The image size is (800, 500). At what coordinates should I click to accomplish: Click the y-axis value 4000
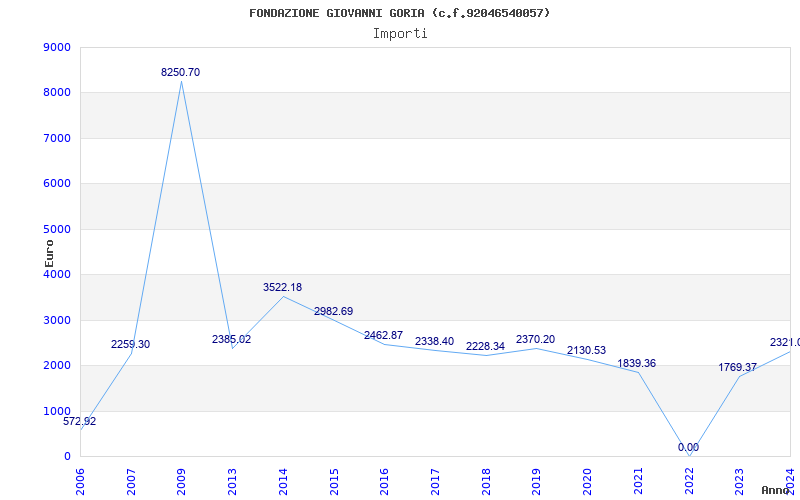click(57, 274)
